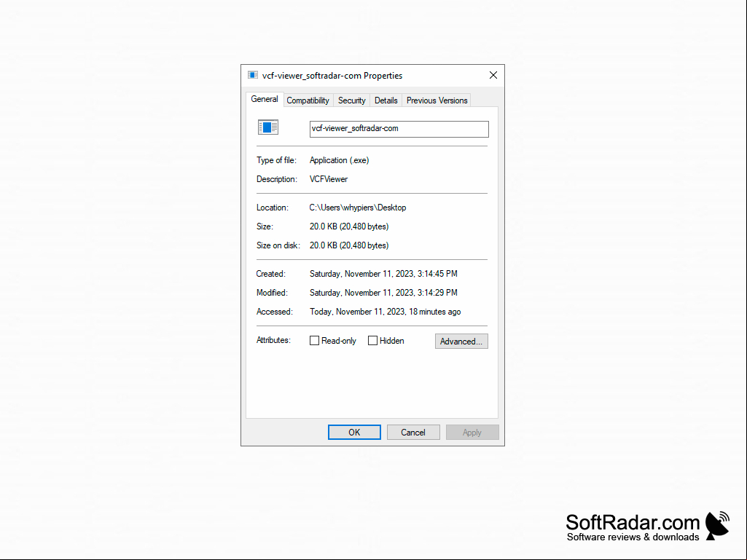Screen dimensions: 747x560
Task: Select the Application (.exe) file type text
Action: [339, 160]
